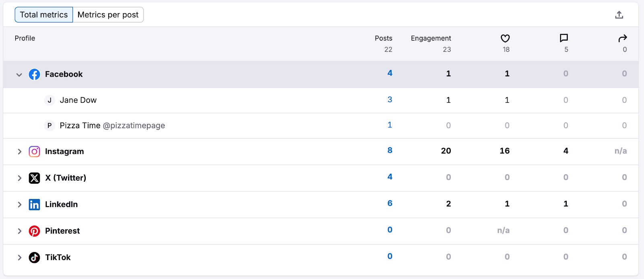644x279 pixels.
Task: Click the total engagement value 23
Action: [447, 49]
